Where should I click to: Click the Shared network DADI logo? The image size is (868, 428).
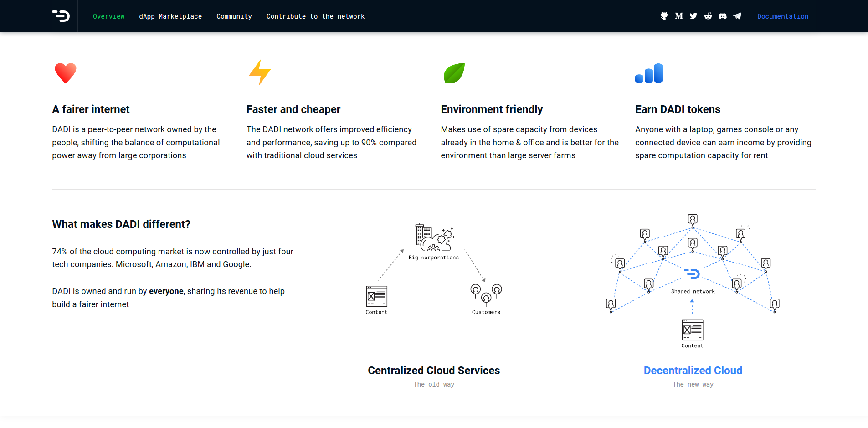pyautogui.click(x=692, y=274)
